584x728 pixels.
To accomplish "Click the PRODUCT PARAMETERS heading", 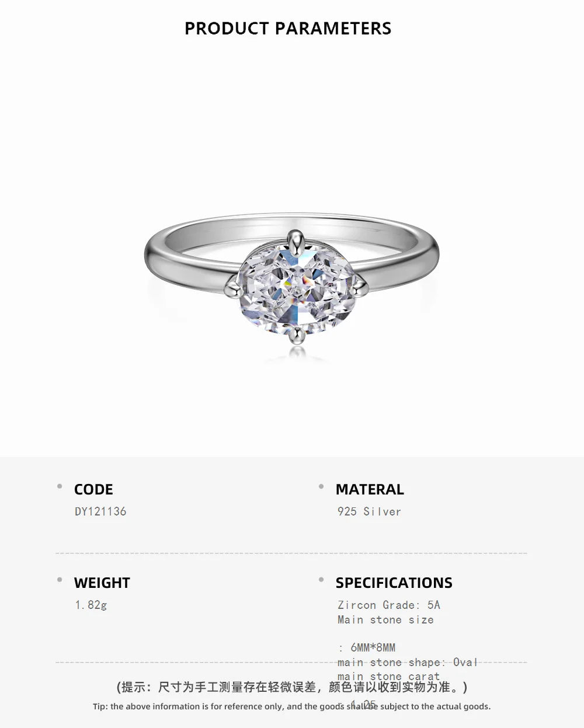I will (288, 28).
